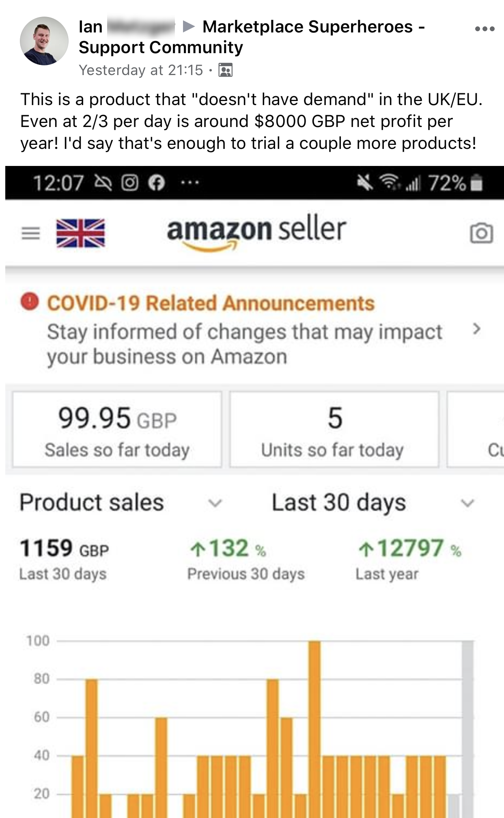Expand COVID-19 announcements chevron arrow
504x818 pixels.
coord(476,329)
